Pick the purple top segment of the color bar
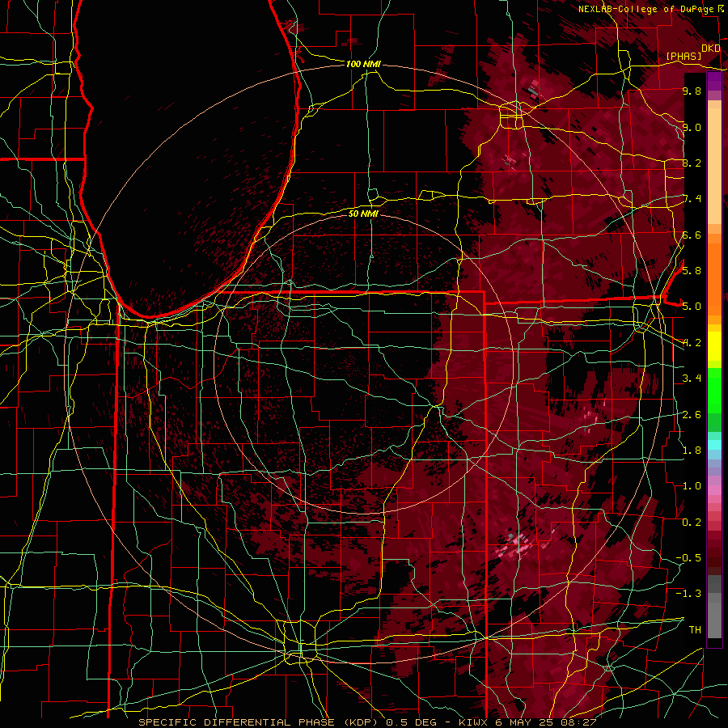 tap(714, 82)
